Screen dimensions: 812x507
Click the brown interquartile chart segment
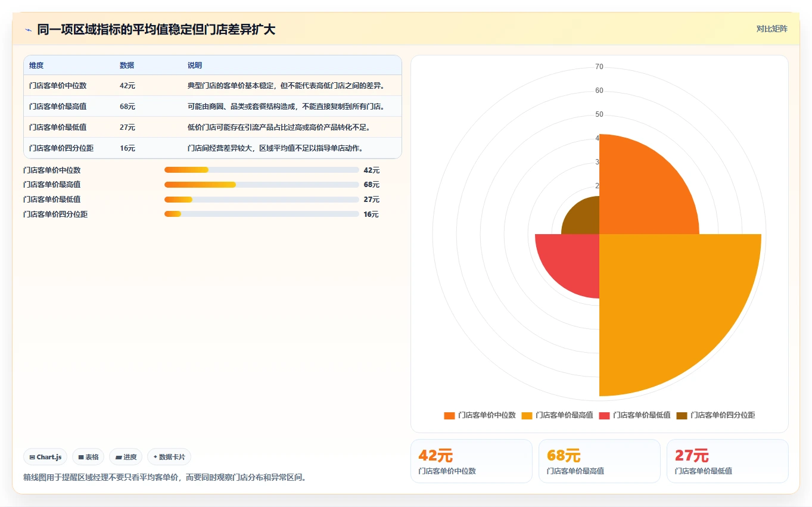tap(584, 219)
